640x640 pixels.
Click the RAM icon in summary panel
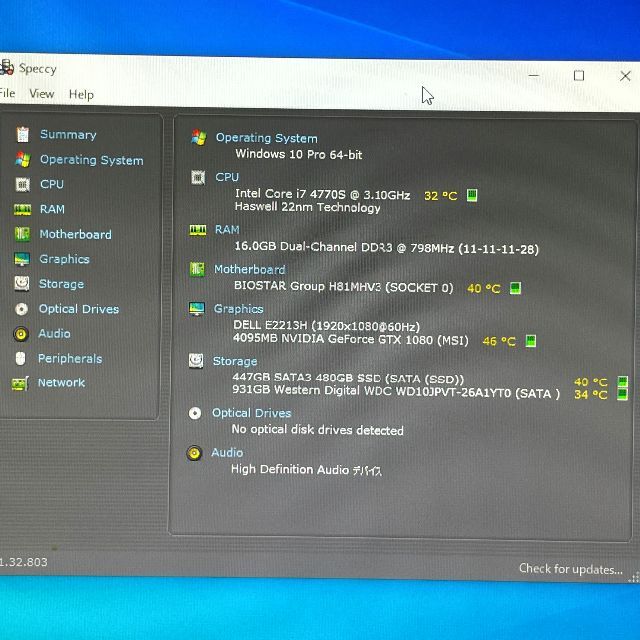point(198,230)
